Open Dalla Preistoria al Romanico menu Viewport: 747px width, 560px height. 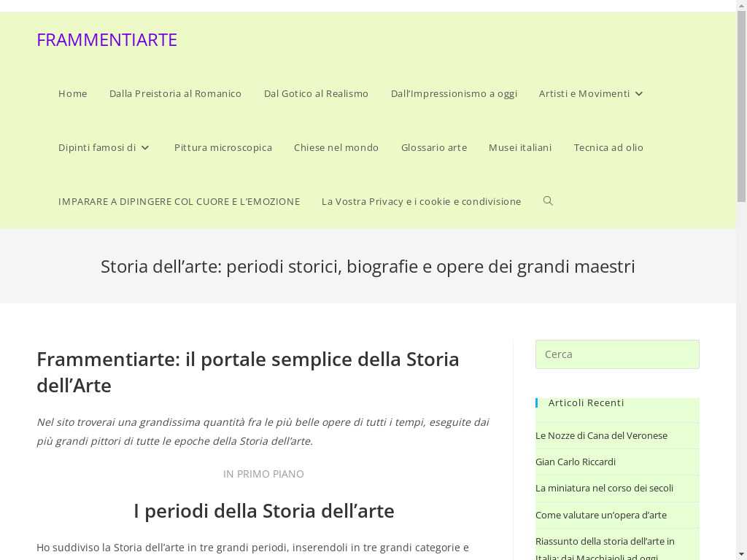[175, 94]
